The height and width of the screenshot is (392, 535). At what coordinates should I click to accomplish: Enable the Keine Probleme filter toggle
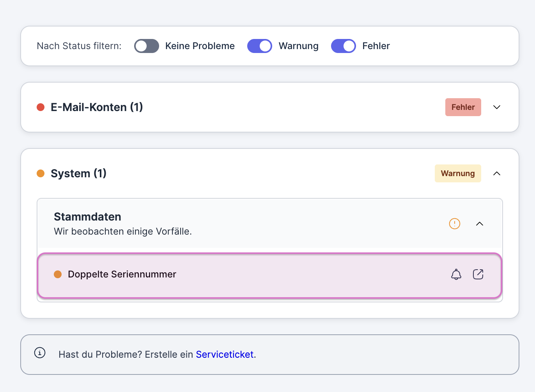tap(146, 46)
